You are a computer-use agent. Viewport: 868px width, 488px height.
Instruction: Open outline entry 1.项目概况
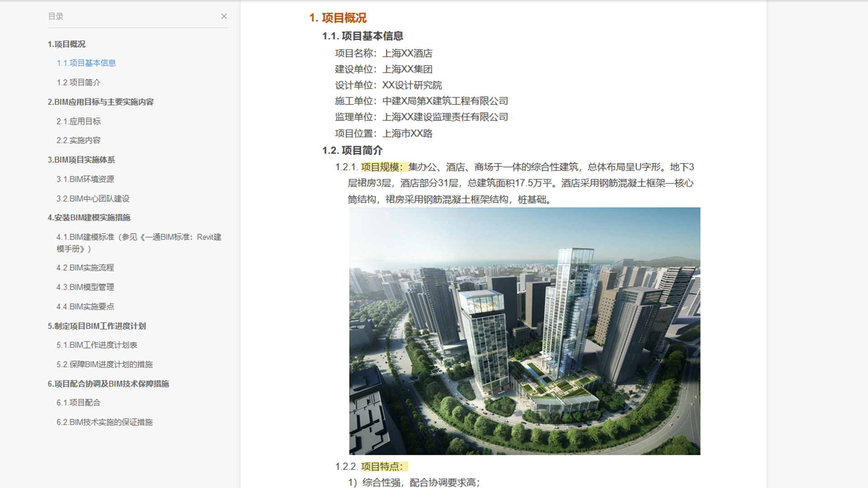click(66, 44)
